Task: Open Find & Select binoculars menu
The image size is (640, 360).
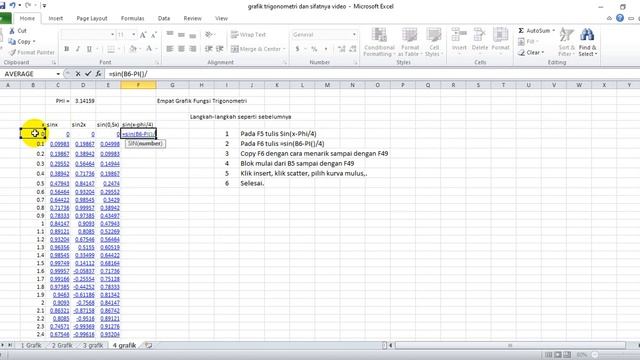Action: (587, 42)
